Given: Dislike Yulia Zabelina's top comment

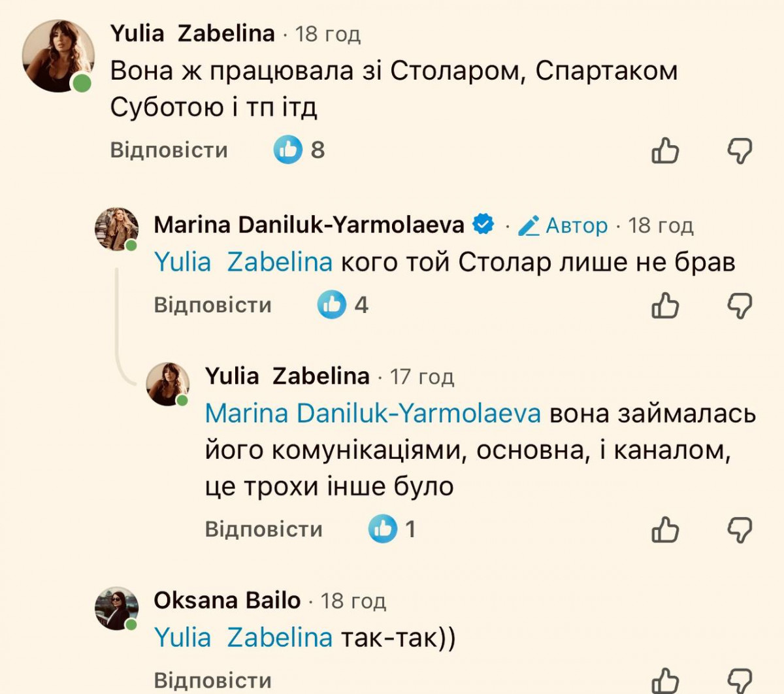Looking at the screenshot, I should pos(740,151).
